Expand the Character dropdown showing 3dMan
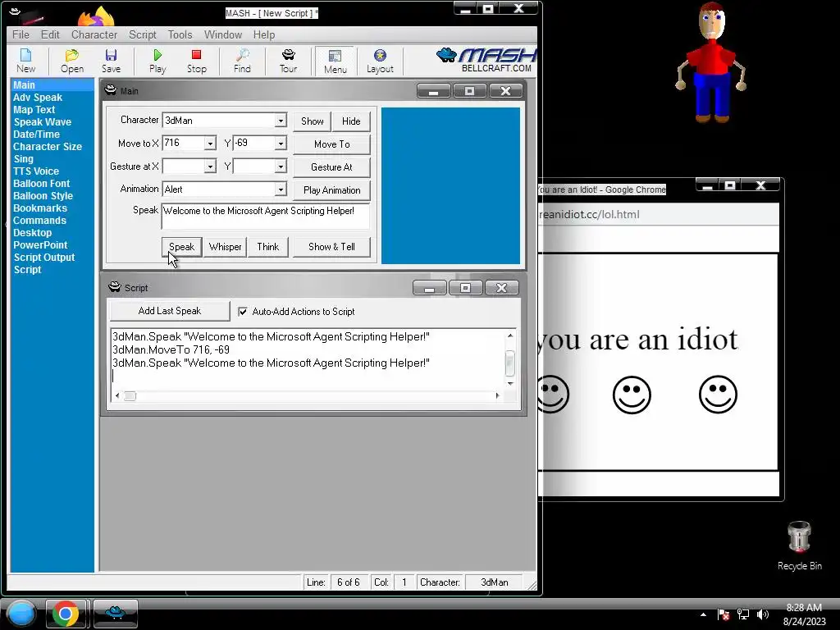840x630 pixels. pos(281,121)
